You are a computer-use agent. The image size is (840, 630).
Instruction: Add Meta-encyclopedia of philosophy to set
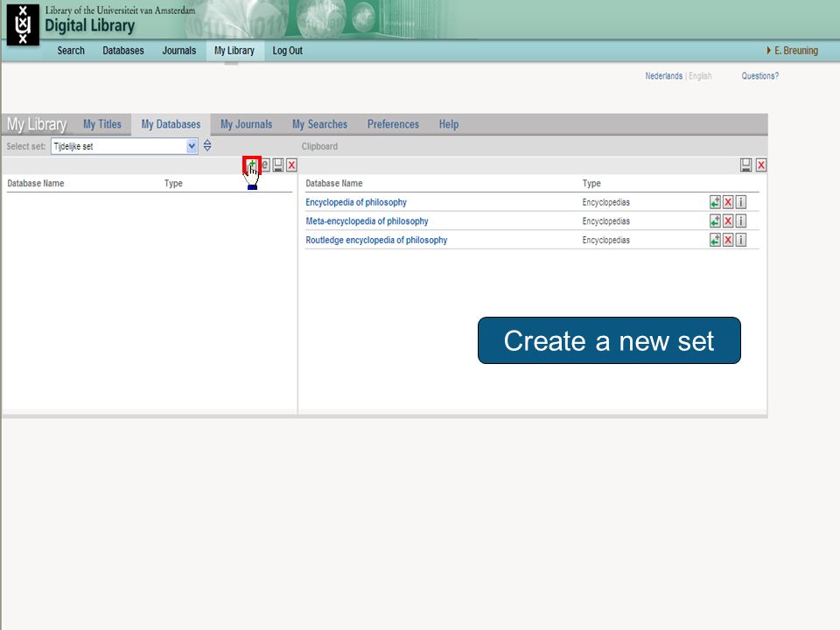(x=715, y=220)
